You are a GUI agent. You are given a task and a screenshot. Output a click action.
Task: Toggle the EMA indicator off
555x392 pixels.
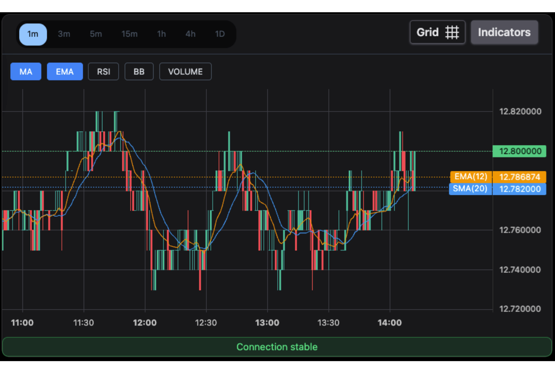click(x=65, y=72)
